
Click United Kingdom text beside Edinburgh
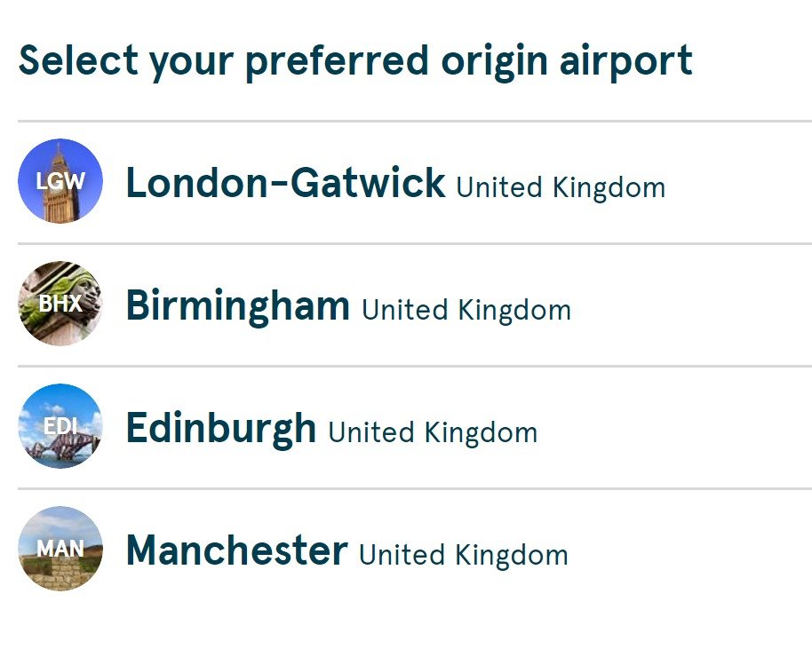(433, 433)
